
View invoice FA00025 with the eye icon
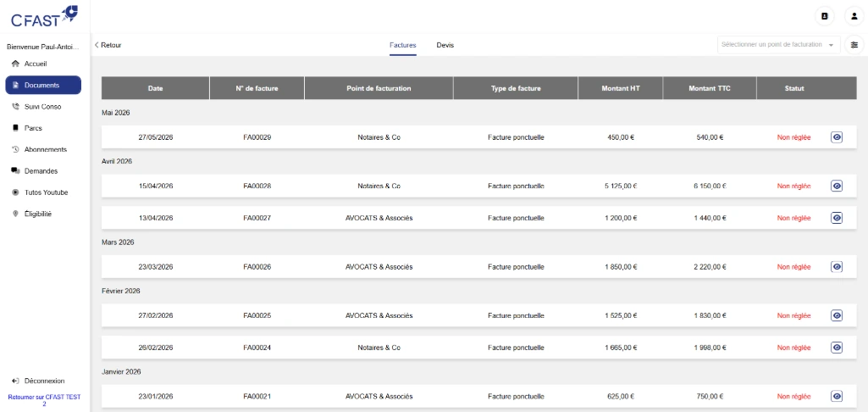tap(837, 315)
